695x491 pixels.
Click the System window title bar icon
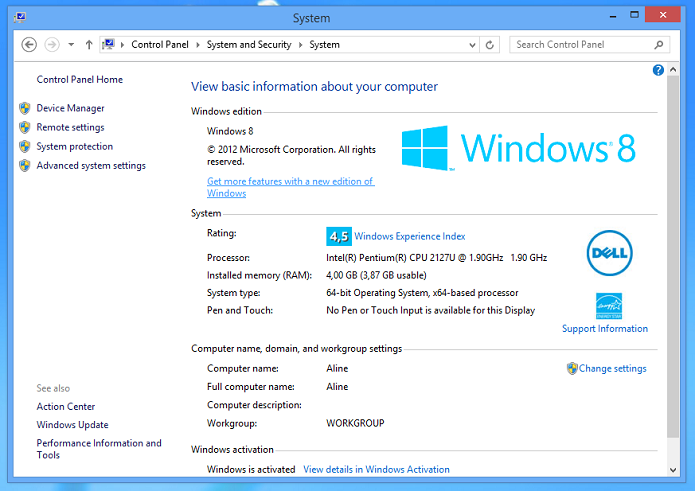click(20, 18)
